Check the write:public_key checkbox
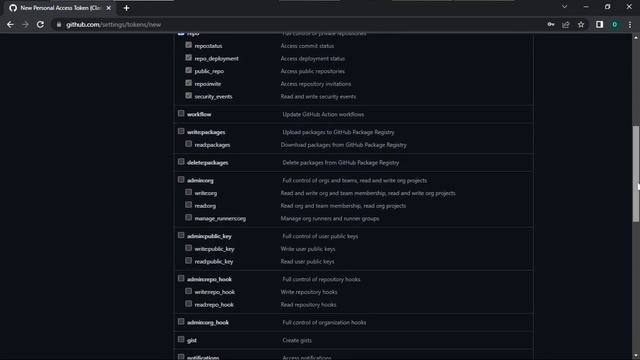 [x=189, y=248]
